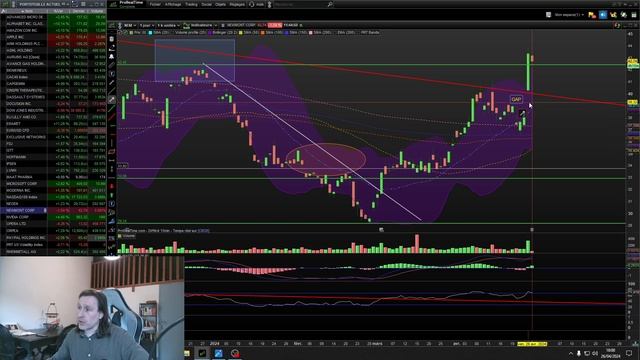
Task: Select the red trend line tool
Action: pyautogui.click(x=111, y=117)
